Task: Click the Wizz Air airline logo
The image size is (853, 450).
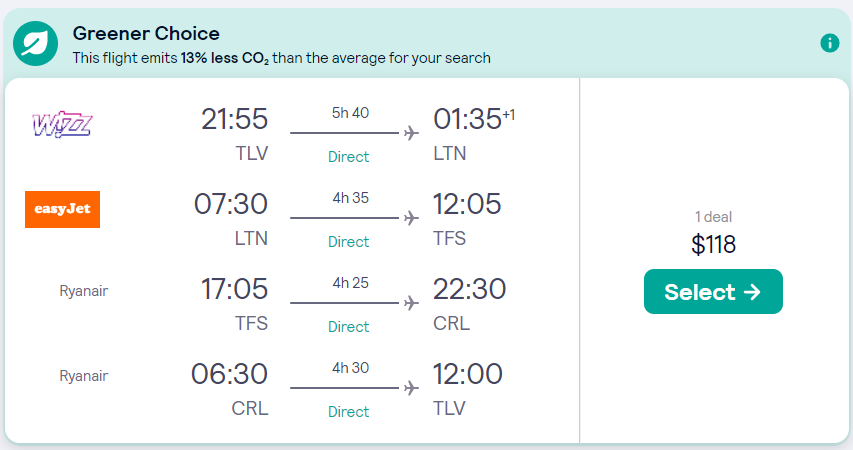Action: click(62, 125)
